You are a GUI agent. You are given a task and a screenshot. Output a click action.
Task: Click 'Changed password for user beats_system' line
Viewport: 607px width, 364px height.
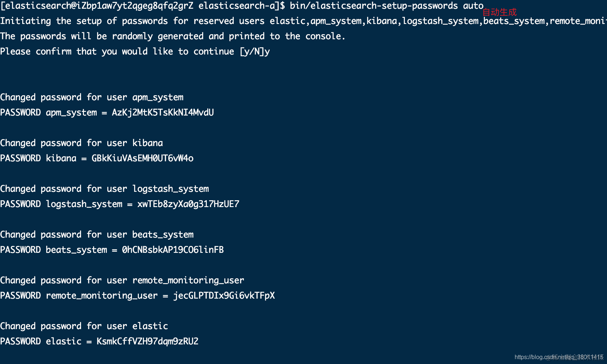[x=97, y=235]
